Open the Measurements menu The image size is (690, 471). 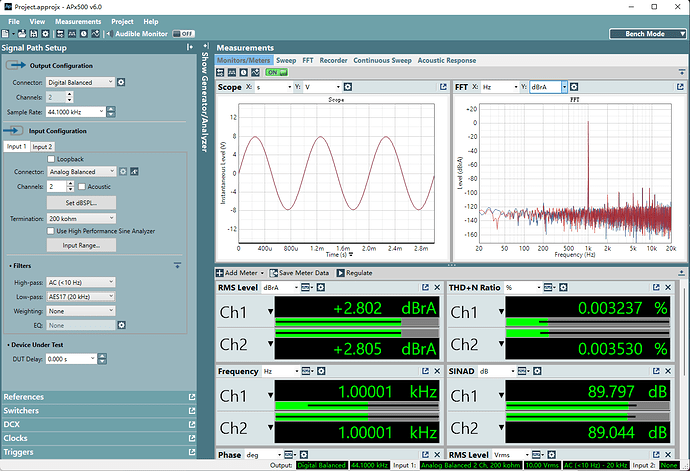pos(78,22)
